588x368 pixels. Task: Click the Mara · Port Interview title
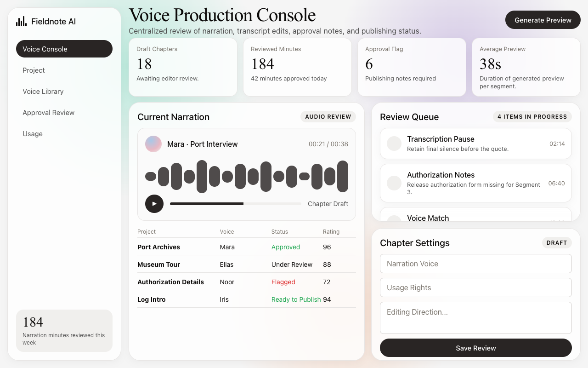(x=203, y=144)
